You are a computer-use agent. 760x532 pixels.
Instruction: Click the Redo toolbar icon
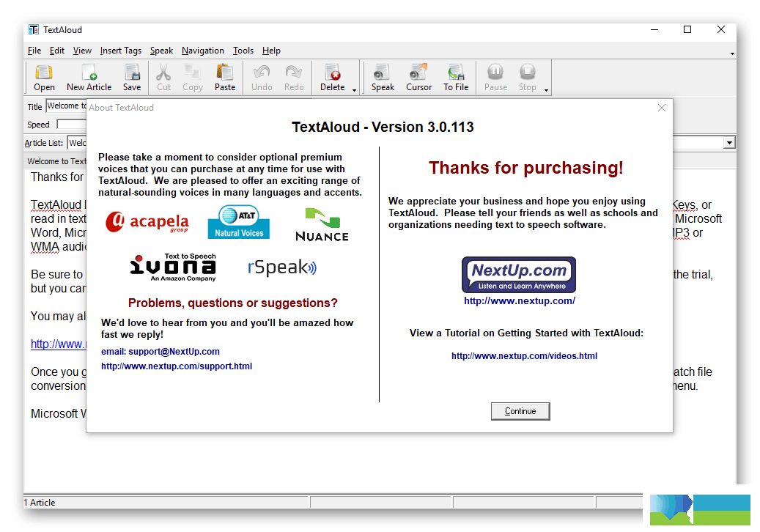click(x=294, y=78)
